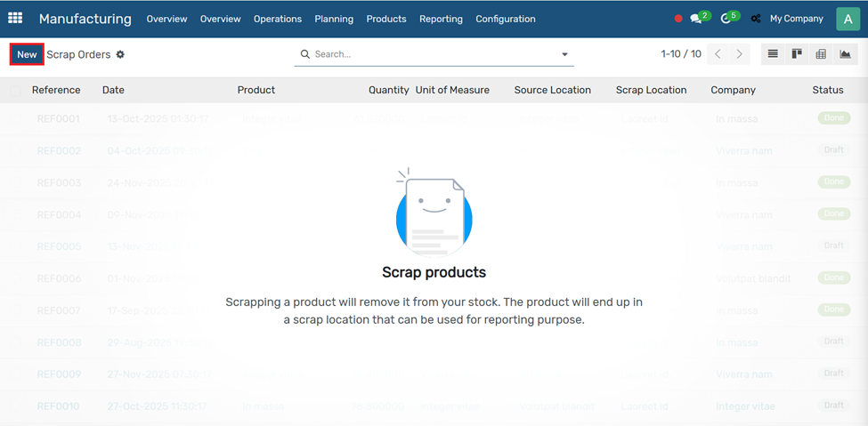Open the Reporting menu

[x=441, y=19]
